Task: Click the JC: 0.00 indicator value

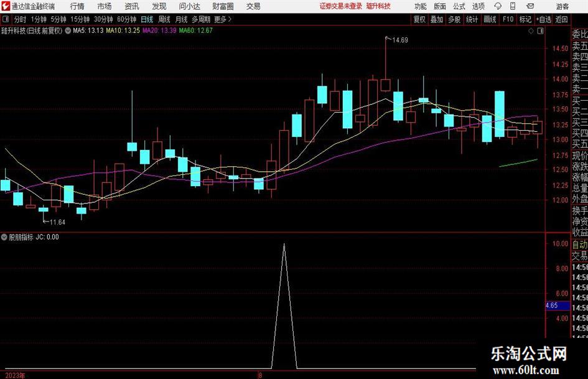Action: [x=47, y=237]
